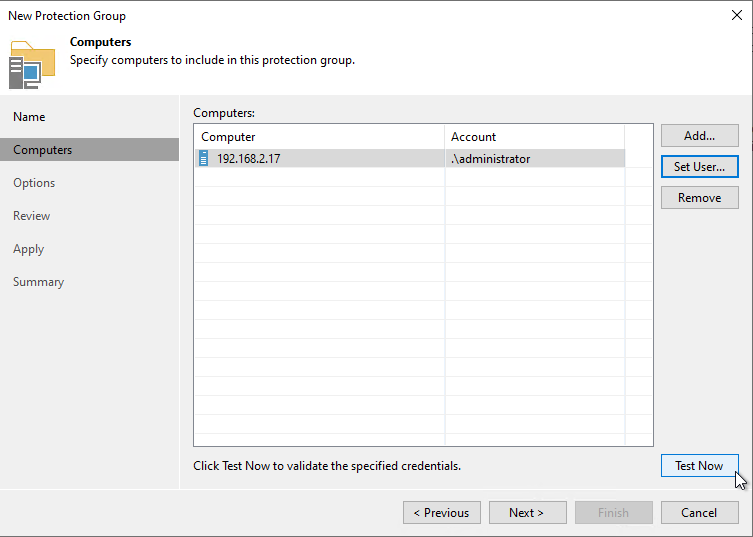Click the protection group folder icon in header
This screenshot has width=753, height=537.
point(32,65)
